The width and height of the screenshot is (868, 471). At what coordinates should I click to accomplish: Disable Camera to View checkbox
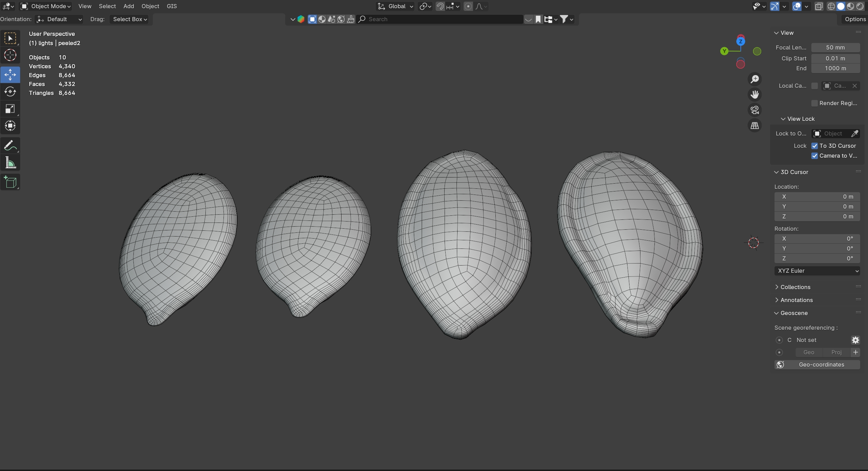(815, 156)
